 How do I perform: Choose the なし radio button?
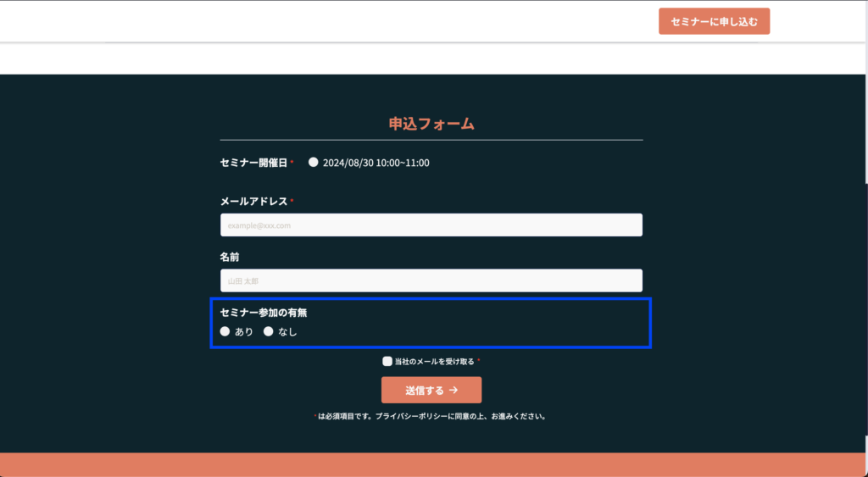coord(269,331)
